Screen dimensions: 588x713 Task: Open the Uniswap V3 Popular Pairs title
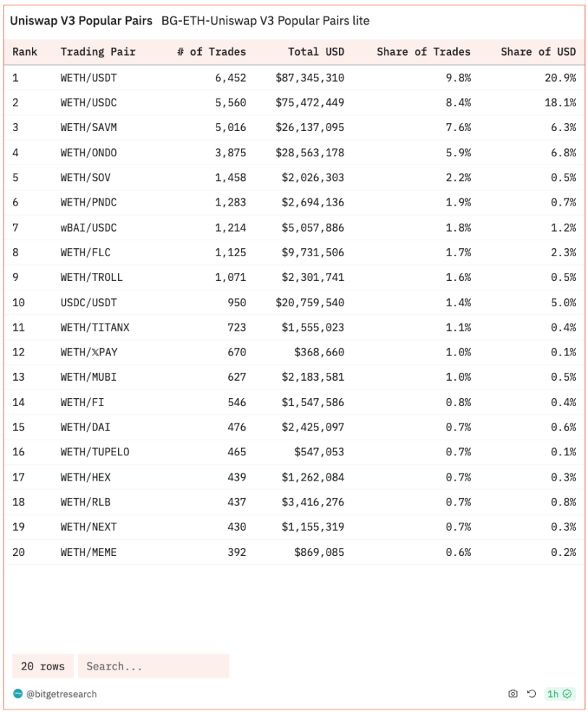point(81,21)
